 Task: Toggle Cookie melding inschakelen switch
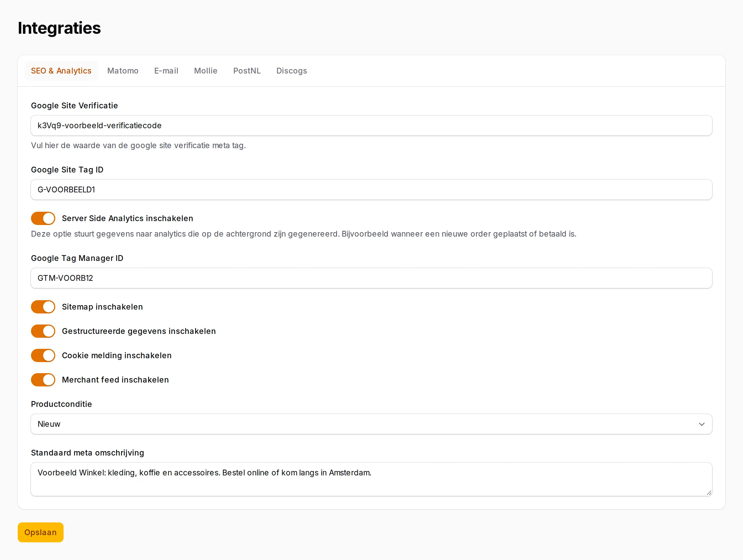[x=43, y=355]
